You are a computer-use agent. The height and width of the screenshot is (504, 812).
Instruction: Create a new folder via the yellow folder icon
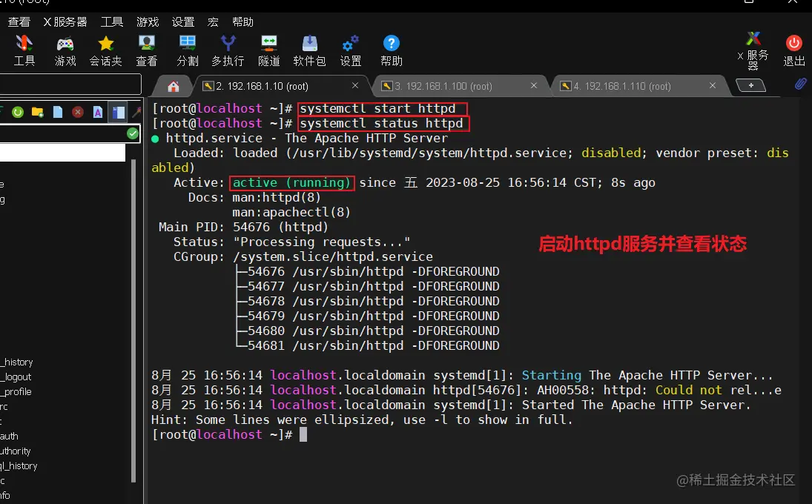pos(37,112)
